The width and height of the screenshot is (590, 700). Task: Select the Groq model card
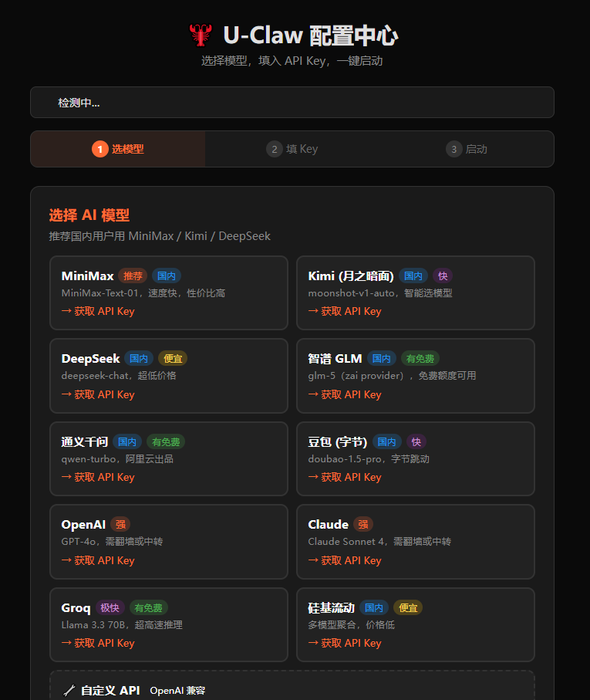pyautogui.click(x=169, y=624)
